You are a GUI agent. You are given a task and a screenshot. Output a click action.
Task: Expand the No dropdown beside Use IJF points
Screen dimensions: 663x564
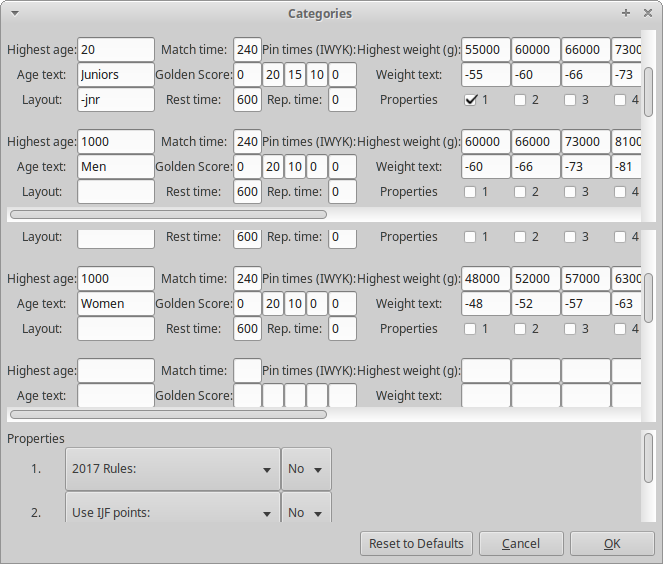[x=306, y=513]
